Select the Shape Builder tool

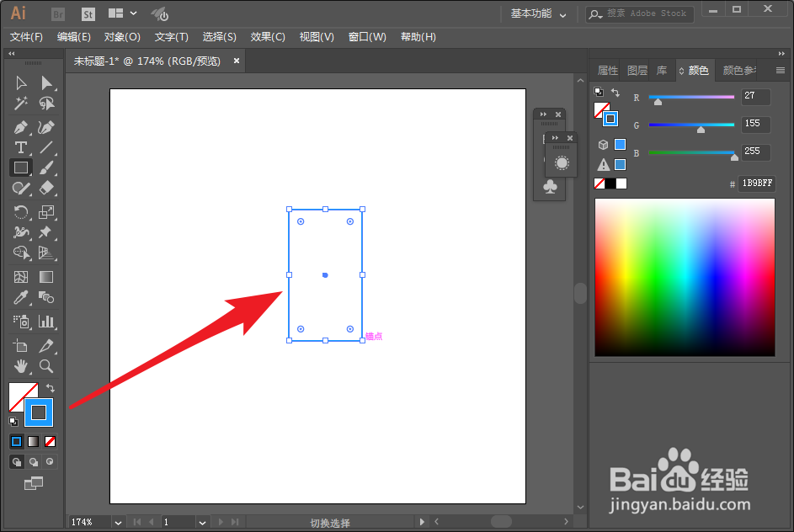[x=21, y=252]
